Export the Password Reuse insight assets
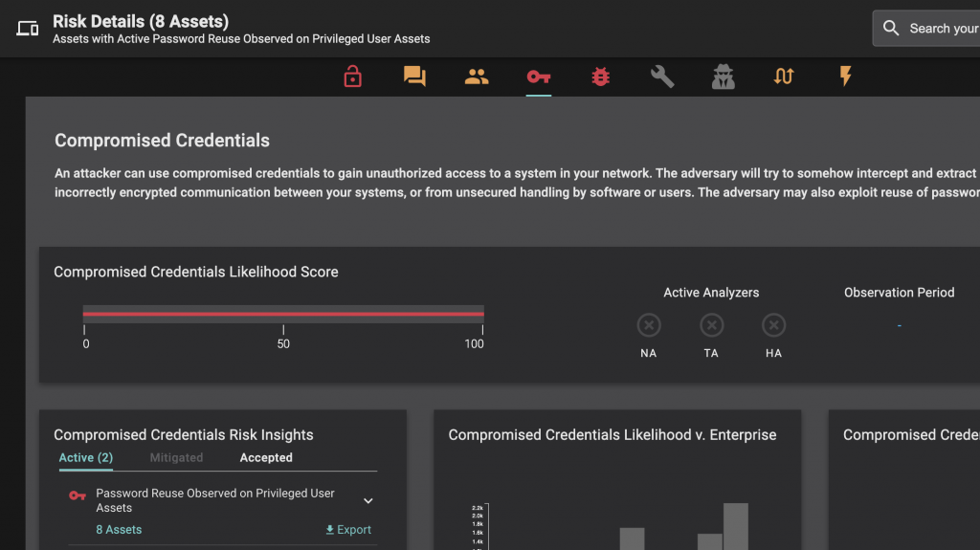This screenshot has height=550, width=980. [x=348, y=529]
